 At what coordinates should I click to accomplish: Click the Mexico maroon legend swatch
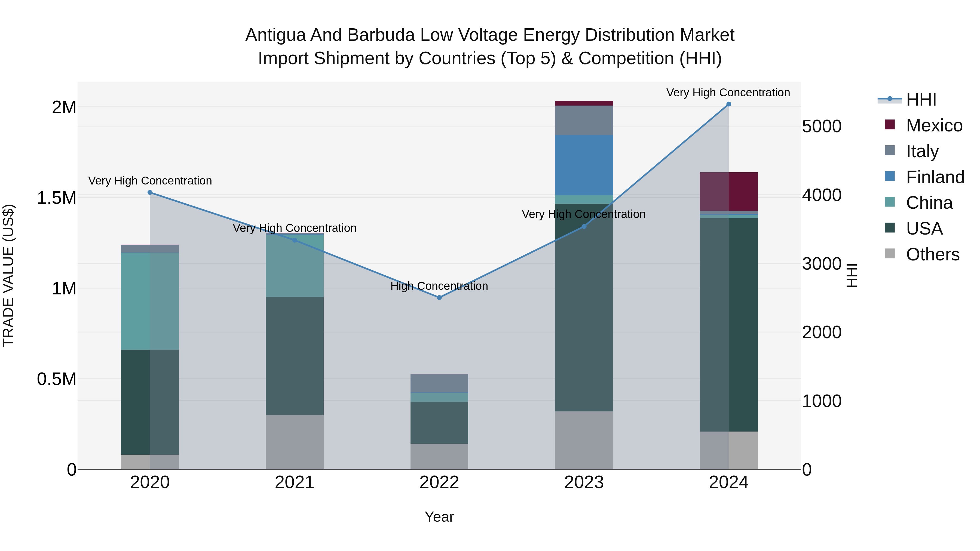pyautogui.click(x=890, y=124)
